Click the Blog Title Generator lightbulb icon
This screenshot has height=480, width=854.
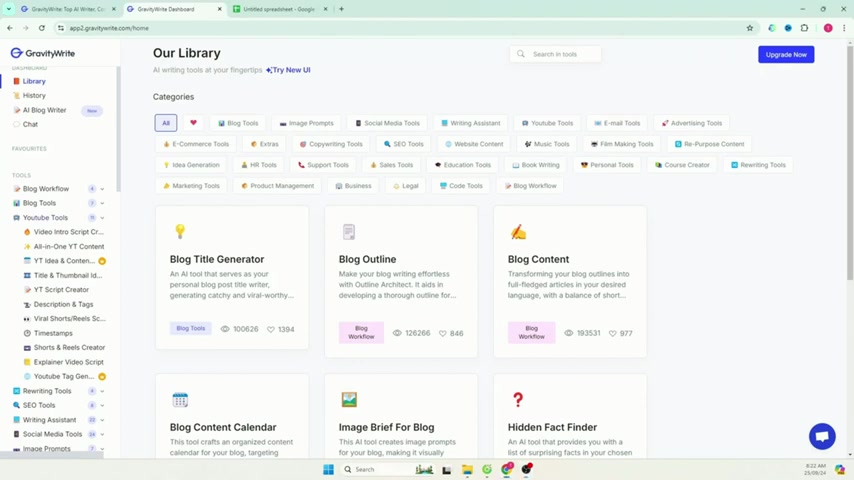[x=180, y=231]
